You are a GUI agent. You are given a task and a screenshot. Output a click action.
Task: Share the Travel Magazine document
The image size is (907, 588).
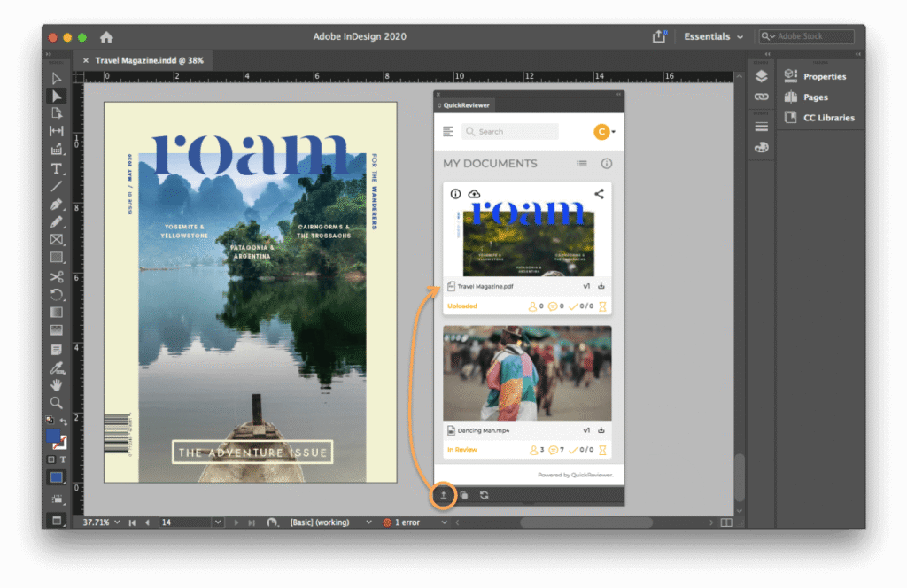tap(599, 194)
